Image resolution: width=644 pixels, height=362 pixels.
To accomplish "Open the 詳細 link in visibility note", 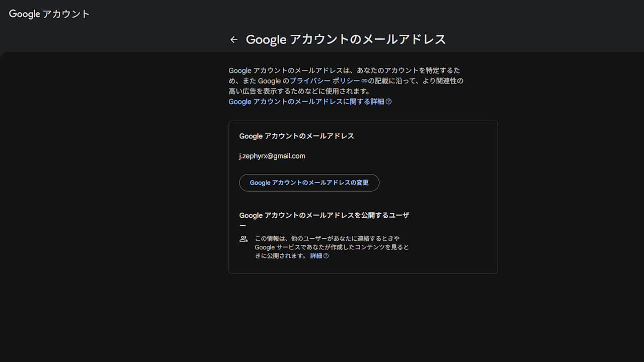I will [316, 255].
